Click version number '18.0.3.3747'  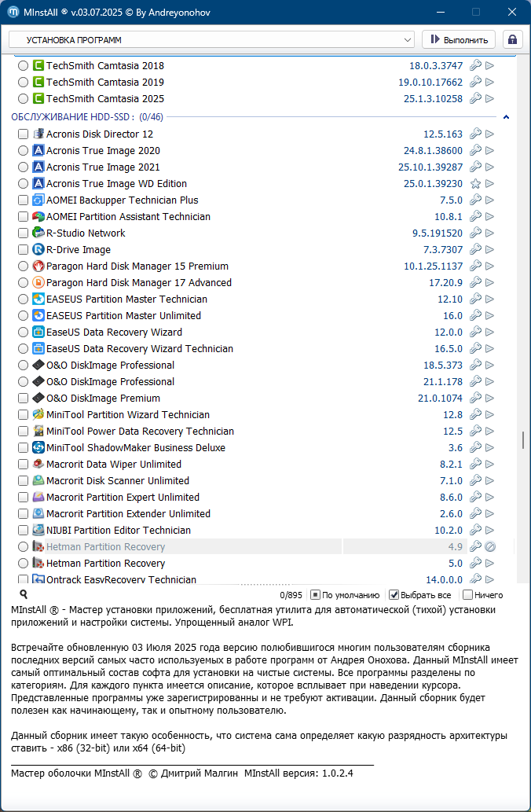coord(436,66)
